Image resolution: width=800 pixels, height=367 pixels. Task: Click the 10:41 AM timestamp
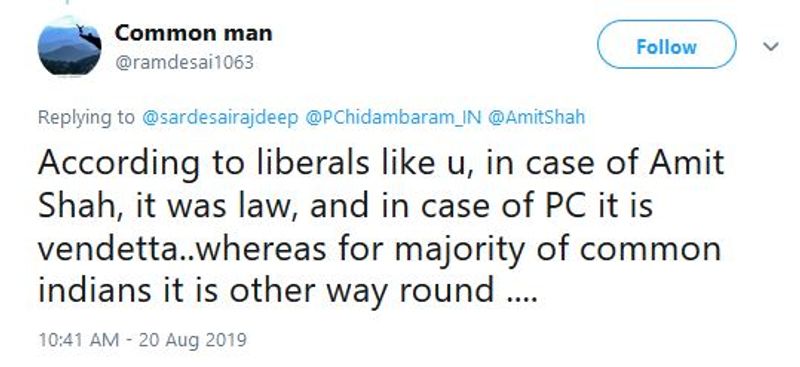[79, 340]
